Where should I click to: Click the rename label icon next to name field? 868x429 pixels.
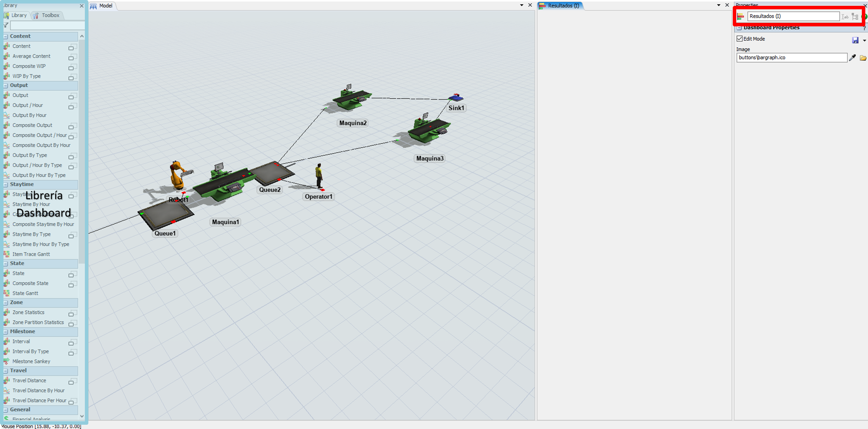tap(845, 16)
